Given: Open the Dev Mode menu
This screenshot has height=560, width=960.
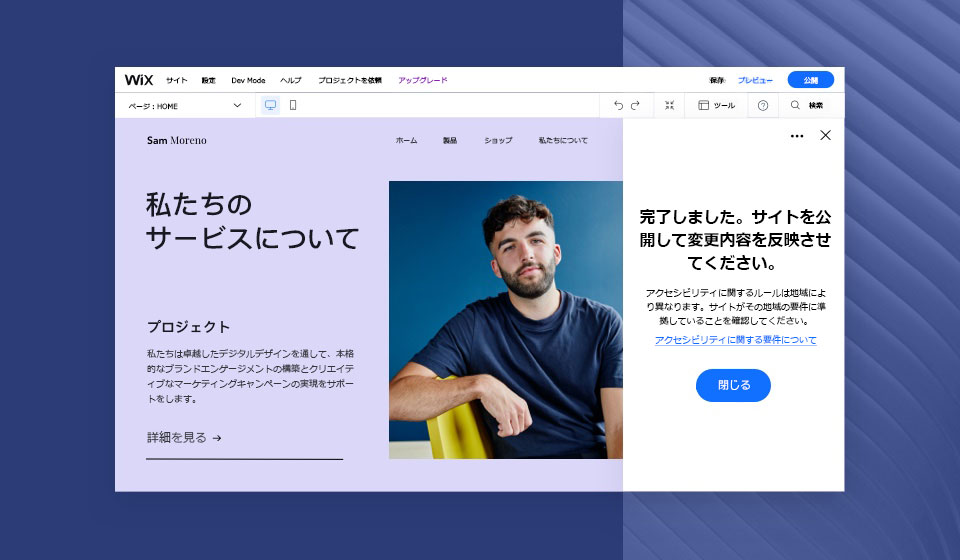Looking at the screenshot, I should pyautogui.click(x=248, y=80).
